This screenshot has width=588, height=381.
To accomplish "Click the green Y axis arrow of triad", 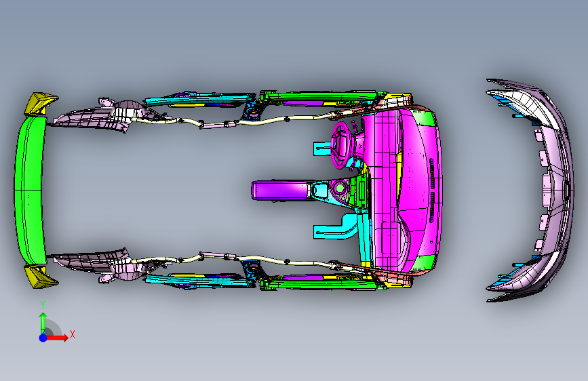I will pos(43,323).
